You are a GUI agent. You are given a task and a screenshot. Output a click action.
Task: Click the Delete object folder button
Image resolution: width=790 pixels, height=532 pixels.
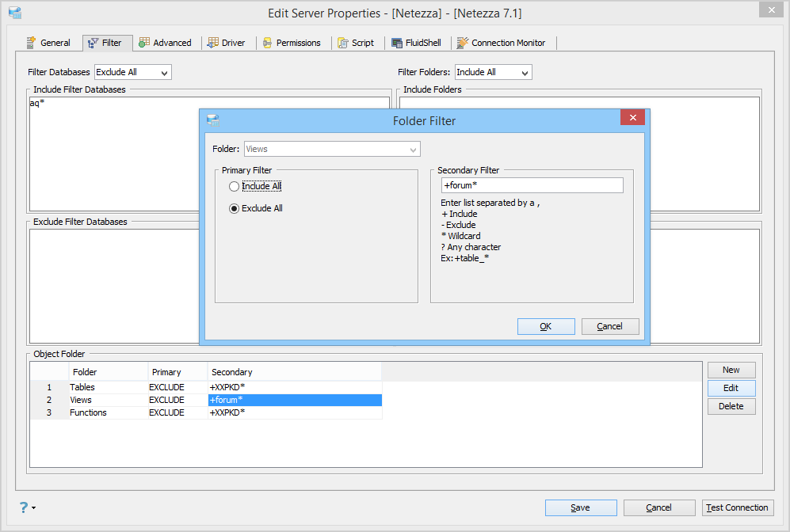(x=731, y=406)
